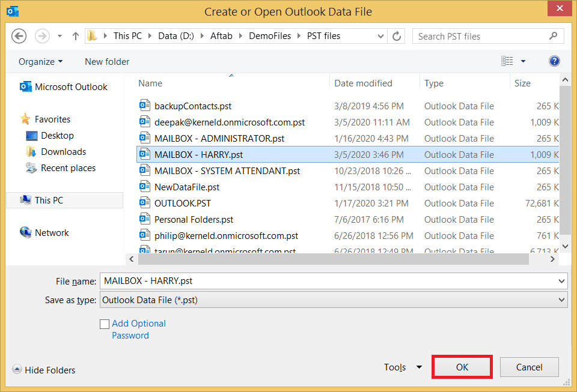Select MAILBOX - HARRY.pst file

347,155
